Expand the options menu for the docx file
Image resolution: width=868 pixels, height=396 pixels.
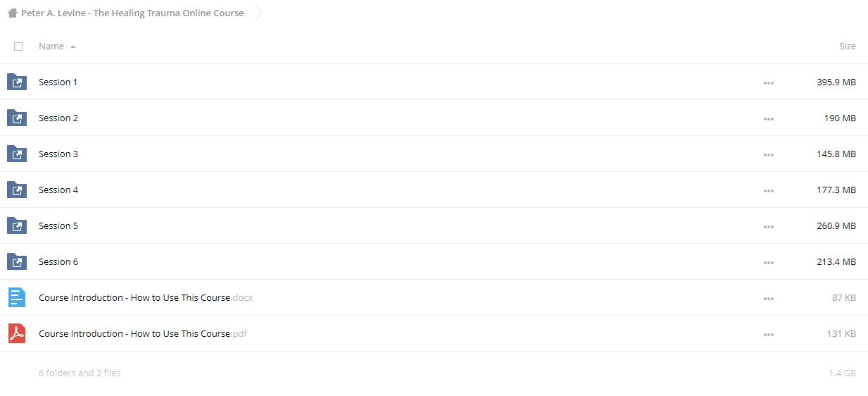tap(768, 299)
